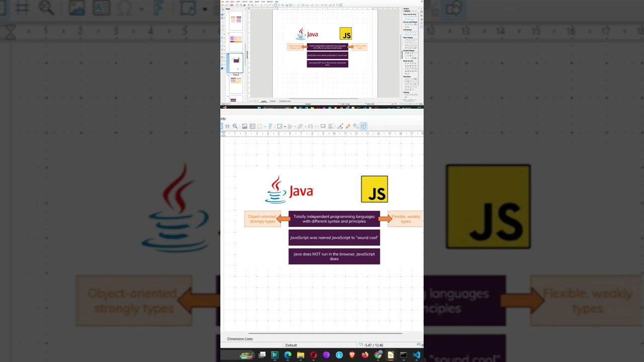Click the horizontal scrollbar under the canvas
Screen dimensions: 644x362
(325, 333)
